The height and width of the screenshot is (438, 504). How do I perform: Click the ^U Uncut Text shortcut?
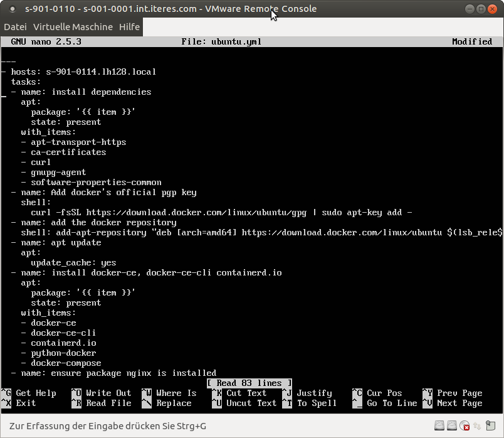coord(244,403)
